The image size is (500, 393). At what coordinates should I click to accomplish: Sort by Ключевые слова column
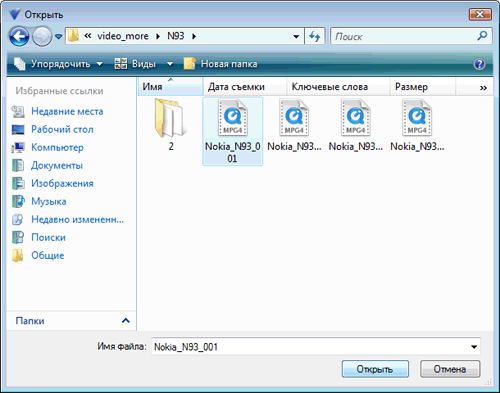pyautogui.click(x=338, y=87)
